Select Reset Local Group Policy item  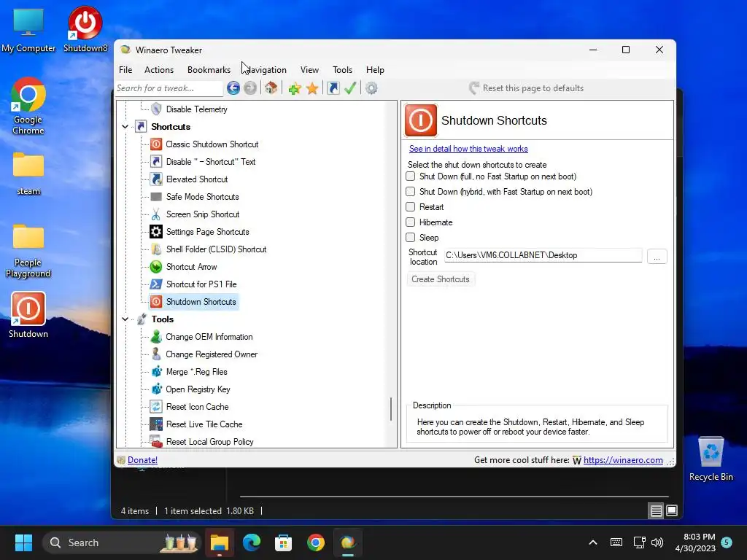pos(209,442)
